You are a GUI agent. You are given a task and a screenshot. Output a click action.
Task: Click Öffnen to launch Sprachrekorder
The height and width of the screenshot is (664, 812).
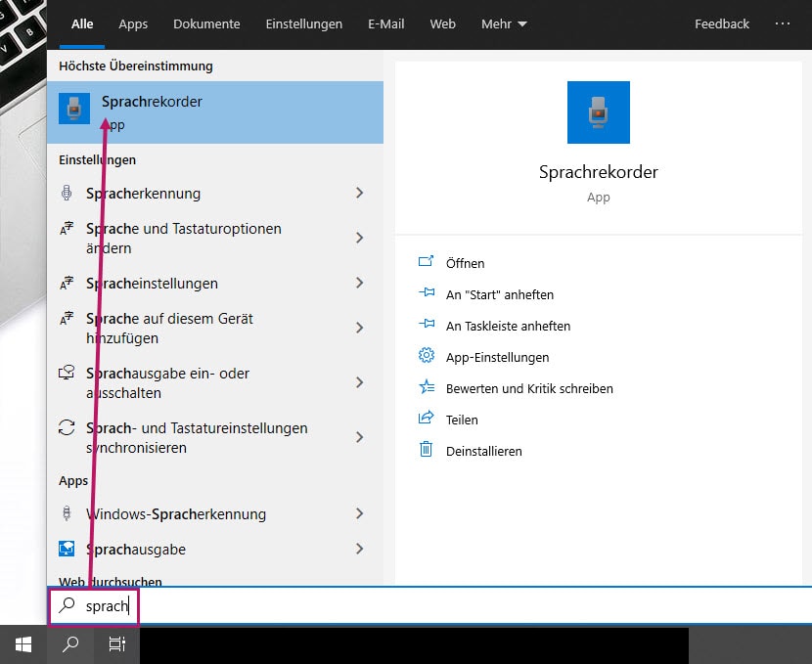pos(465,263)
